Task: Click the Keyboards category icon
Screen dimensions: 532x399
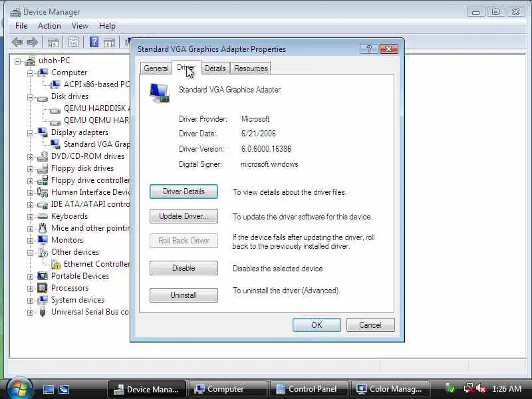Action: pyautogui.click(x=43, y=216)
